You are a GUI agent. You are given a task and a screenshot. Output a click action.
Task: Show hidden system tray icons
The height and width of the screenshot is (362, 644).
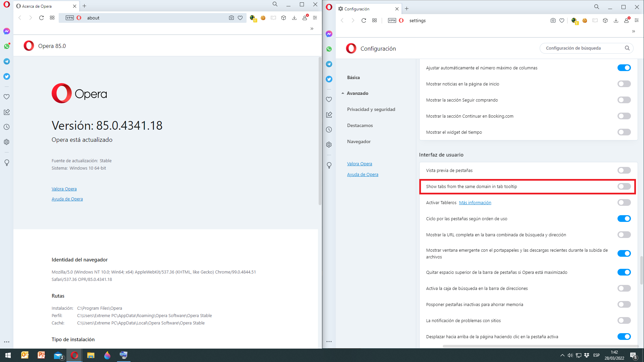tap(562, 355)
